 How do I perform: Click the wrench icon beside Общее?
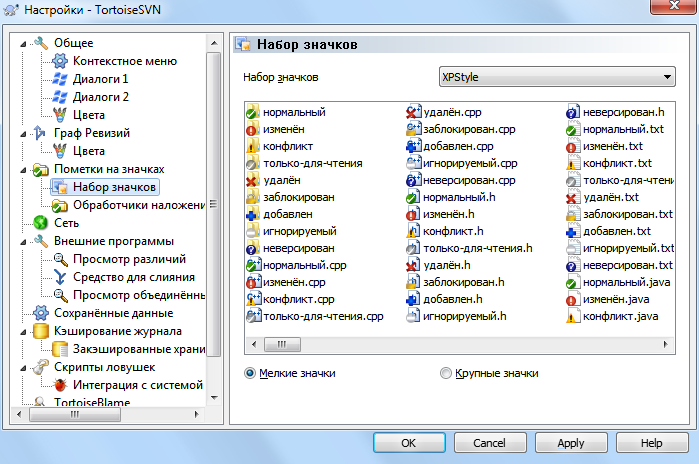pyautogui.click(x=41, y=43)
